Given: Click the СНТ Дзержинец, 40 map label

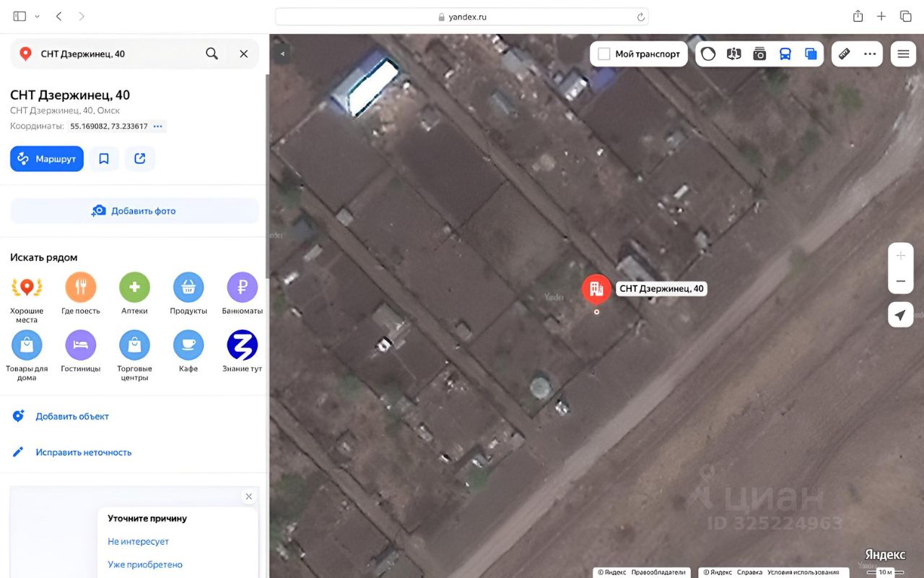Looking at the screenshot, I should (x=661, y=289).
